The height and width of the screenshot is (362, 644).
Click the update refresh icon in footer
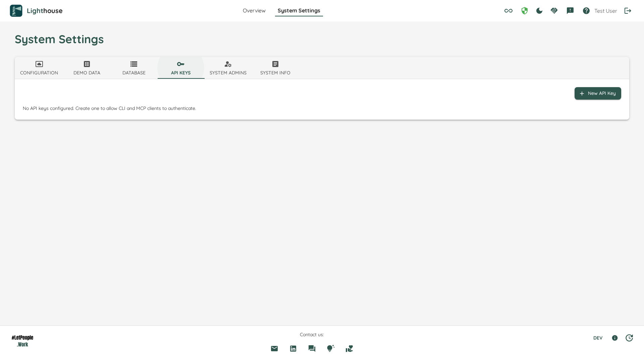(x=629, y=338)
